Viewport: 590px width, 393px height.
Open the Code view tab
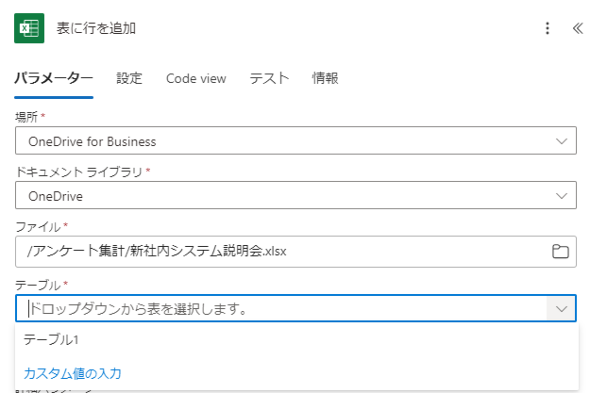click(x=196, y=78)
